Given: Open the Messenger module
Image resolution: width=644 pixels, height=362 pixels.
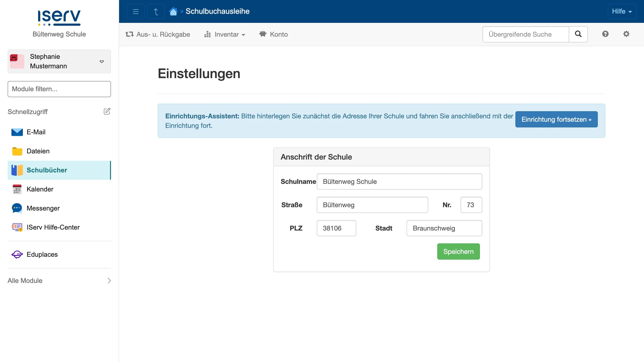Looking at the screenshot, I should coord(43,208).
